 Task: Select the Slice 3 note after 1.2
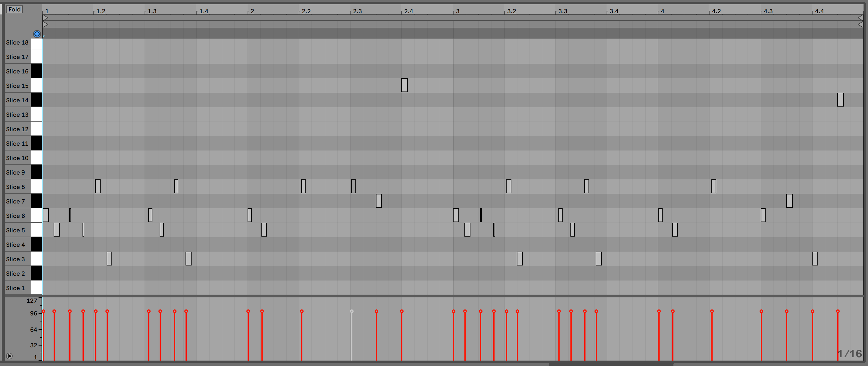coord(109,259)
